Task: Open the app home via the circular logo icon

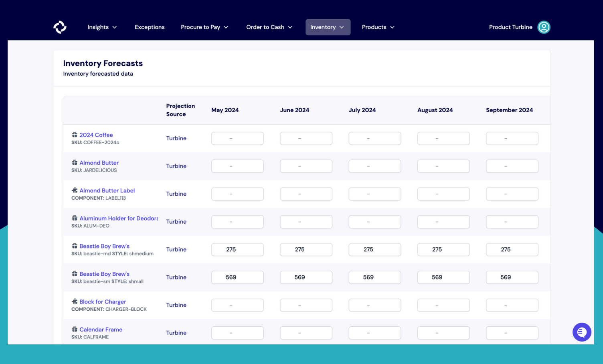Action: tap(60, 27)
